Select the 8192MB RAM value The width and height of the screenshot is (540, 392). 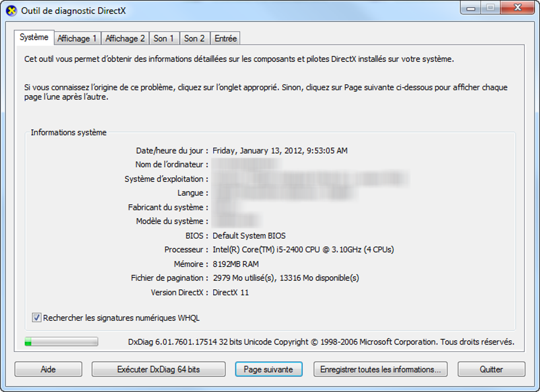click(236, 264)
